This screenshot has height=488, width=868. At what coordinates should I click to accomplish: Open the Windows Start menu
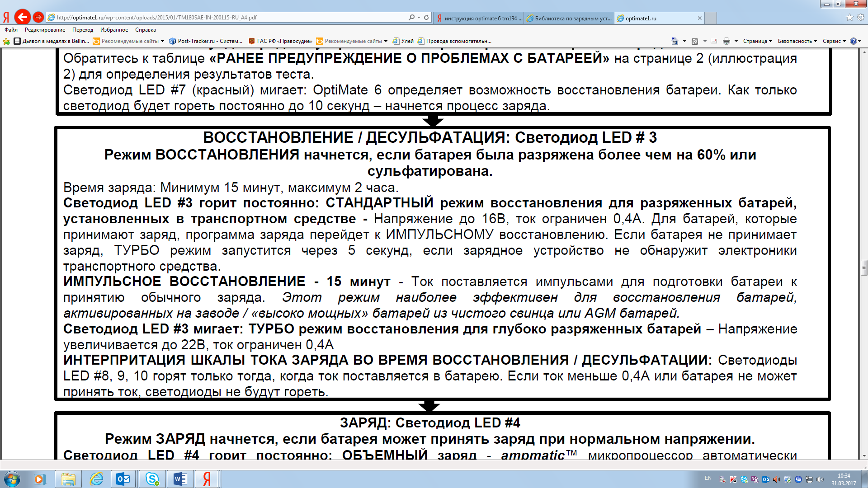point(12,479)
